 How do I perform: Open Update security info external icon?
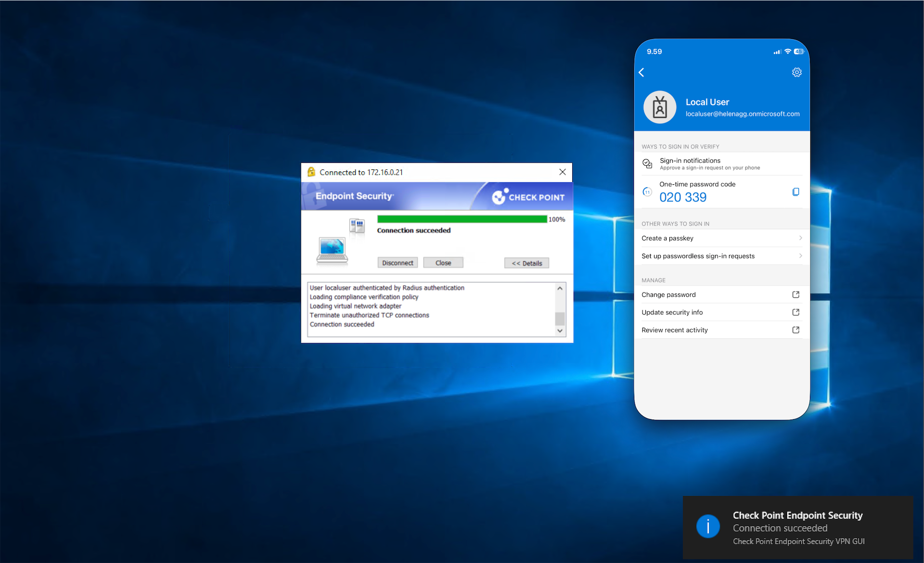[796, 312]
